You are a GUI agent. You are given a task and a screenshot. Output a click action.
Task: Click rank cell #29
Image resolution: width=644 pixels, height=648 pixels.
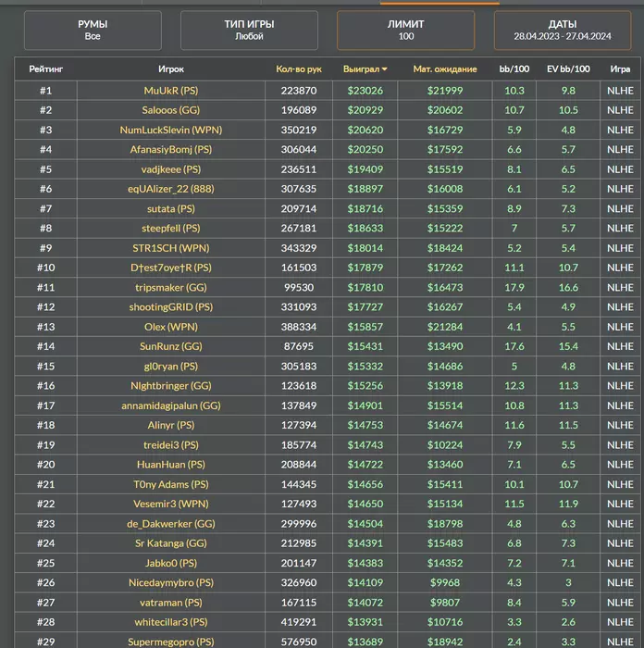pyautogui.click(x=46, y=642)
